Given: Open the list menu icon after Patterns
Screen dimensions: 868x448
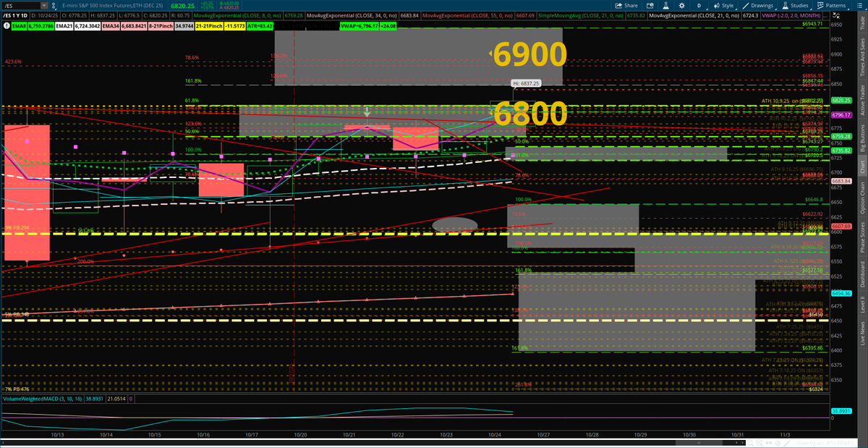Looking at the screenshot, I should pyautogui.click(x=859, y=6).
